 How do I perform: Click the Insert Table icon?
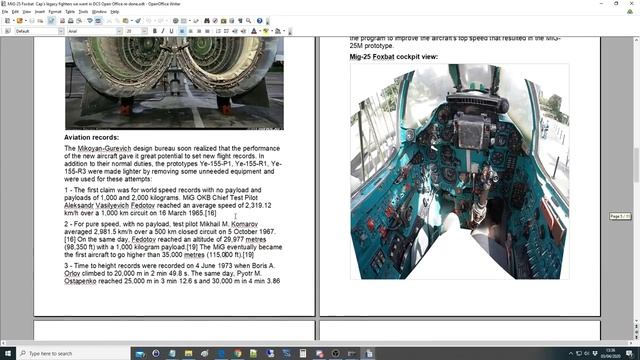(184, 20)
